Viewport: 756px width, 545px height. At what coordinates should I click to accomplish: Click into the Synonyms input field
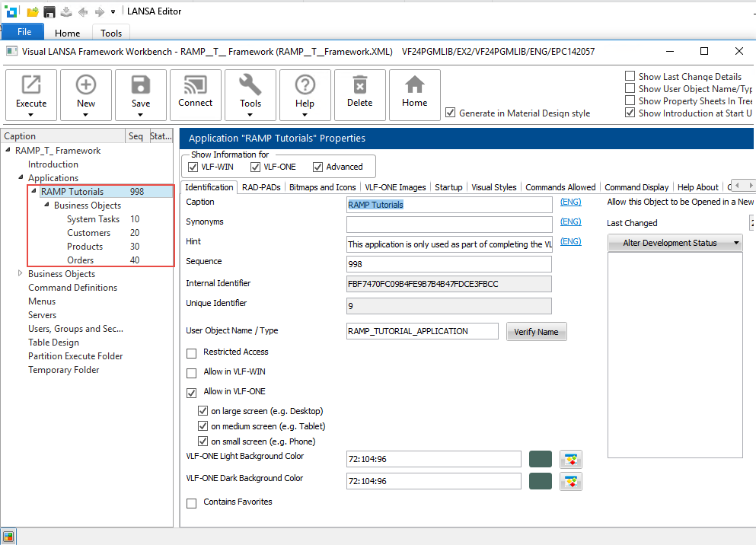[x=448, y=225]
